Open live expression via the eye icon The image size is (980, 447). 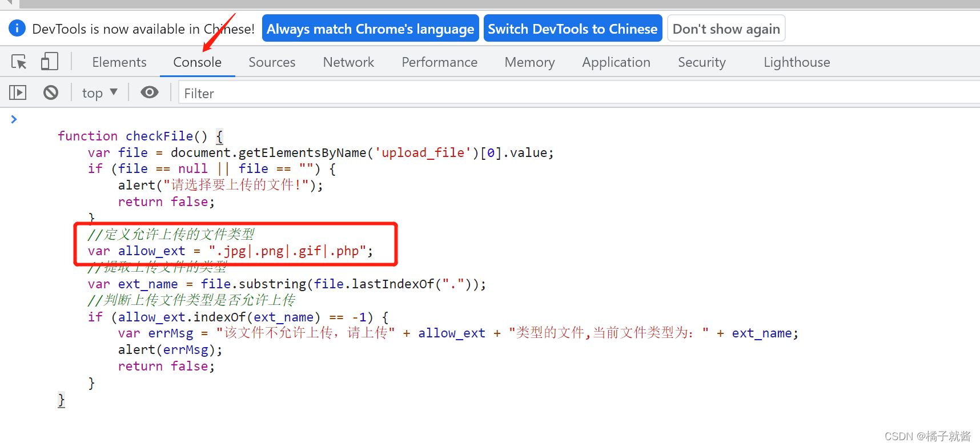150,92
